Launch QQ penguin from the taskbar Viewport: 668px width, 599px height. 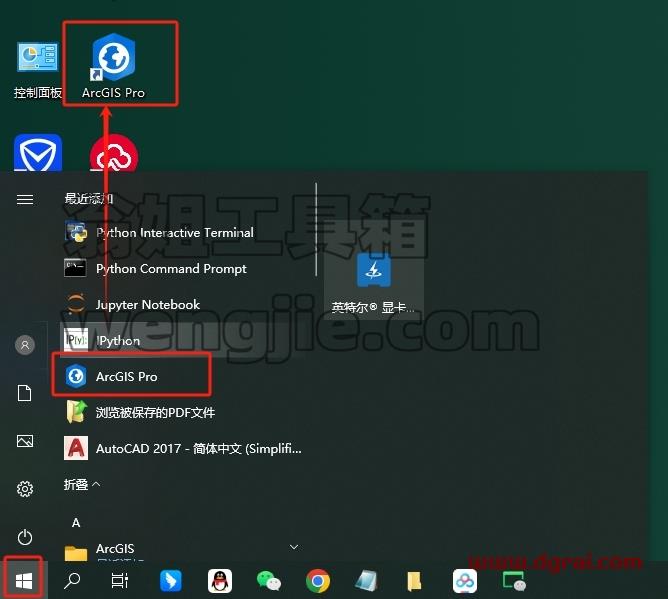pos(220,581)
